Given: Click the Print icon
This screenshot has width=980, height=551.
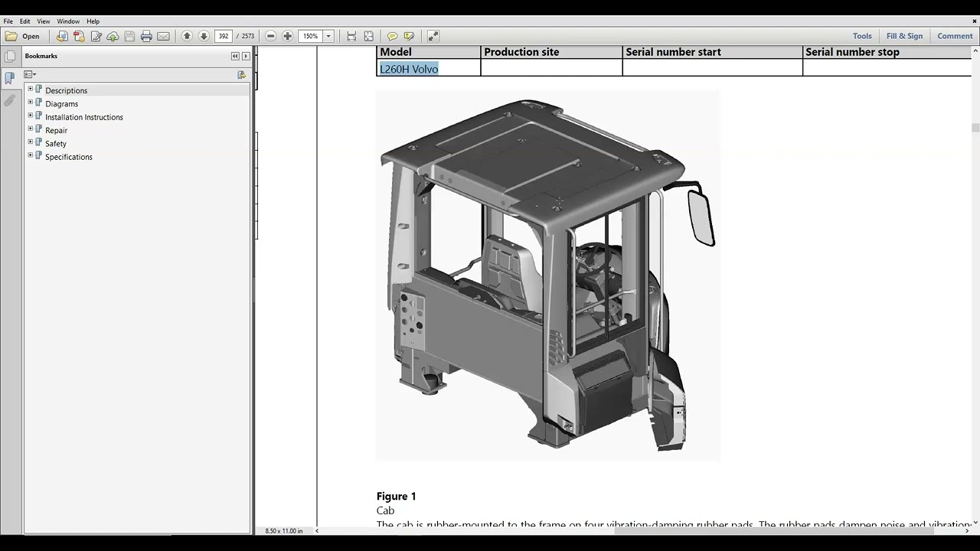Looking at the screenshot, I should point(146,36).
